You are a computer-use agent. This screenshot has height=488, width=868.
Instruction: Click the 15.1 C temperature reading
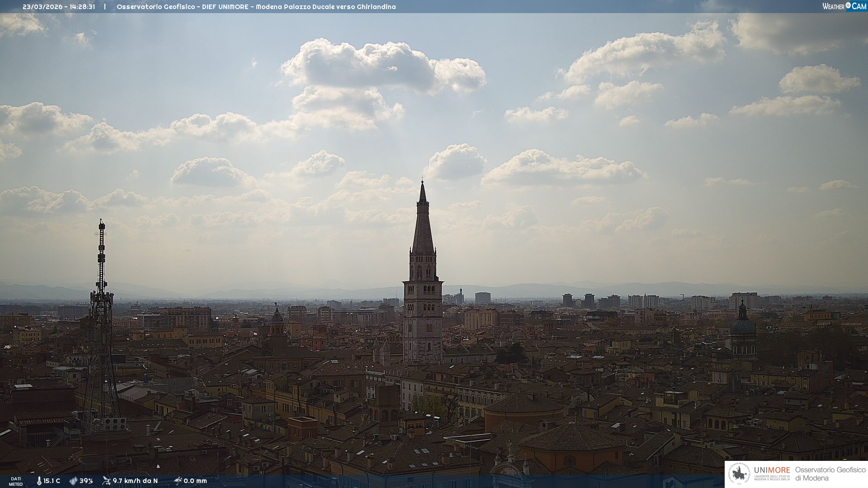(x=52, y=481)
